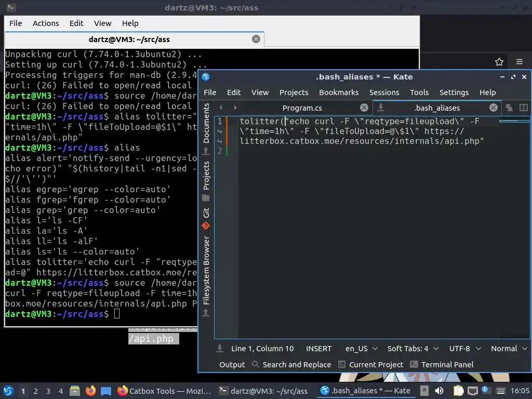532x399 pixels.
Task: Switch to dartz@VM3 terminal taskbar entry
Action: (x=263, y=391)
